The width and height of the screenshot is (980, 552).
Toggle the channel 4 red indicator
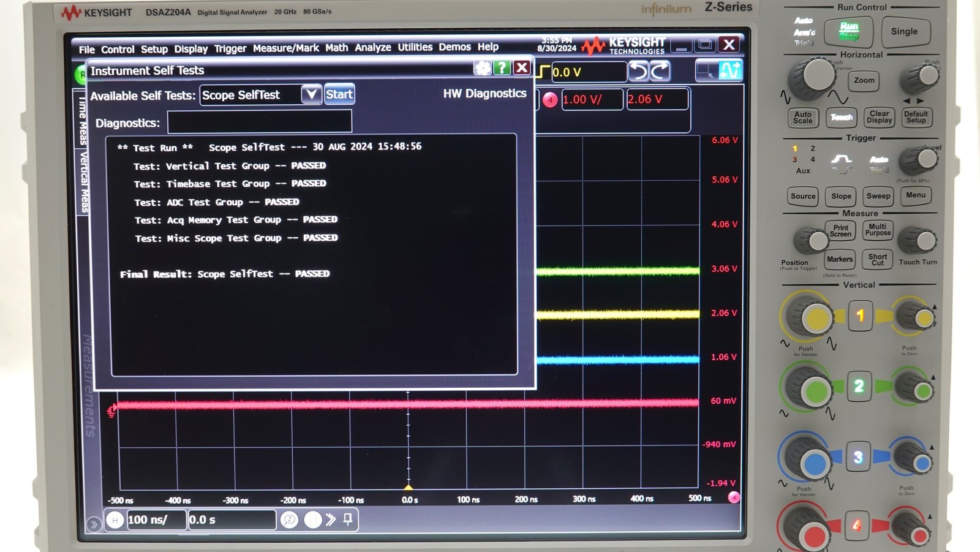point(549,100)
